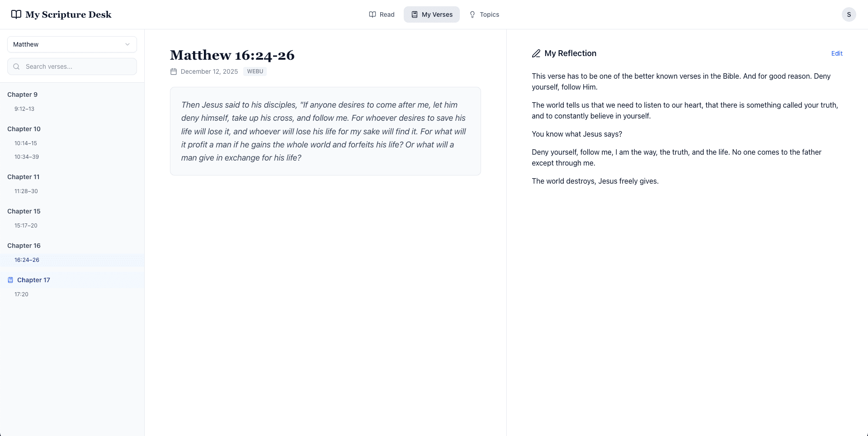Image resolution: width=868 pixels, height=436 pixels.
Task: Click the calendar icon beside the date
Action: (x=174, y=71)
